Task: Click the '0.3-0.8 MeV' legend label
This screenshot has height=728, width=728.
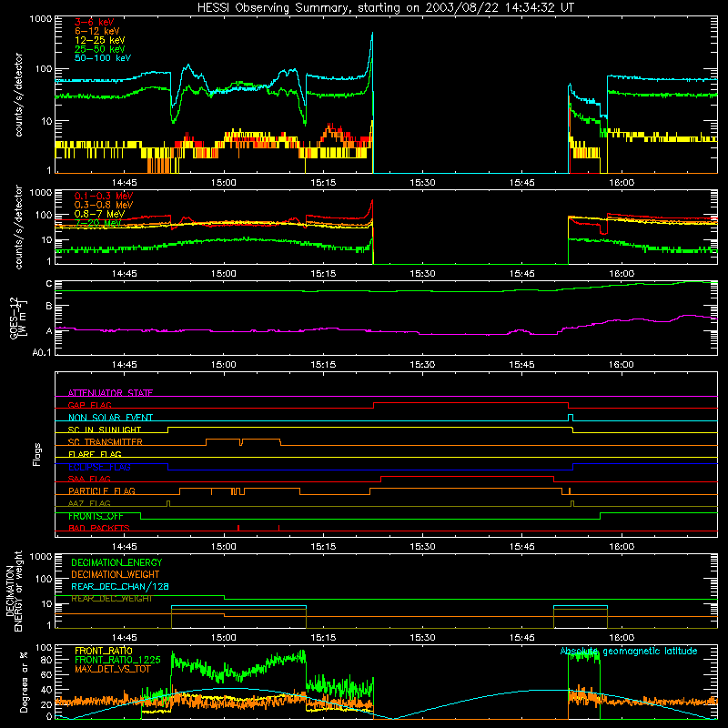Action: [x=103, y=205]
